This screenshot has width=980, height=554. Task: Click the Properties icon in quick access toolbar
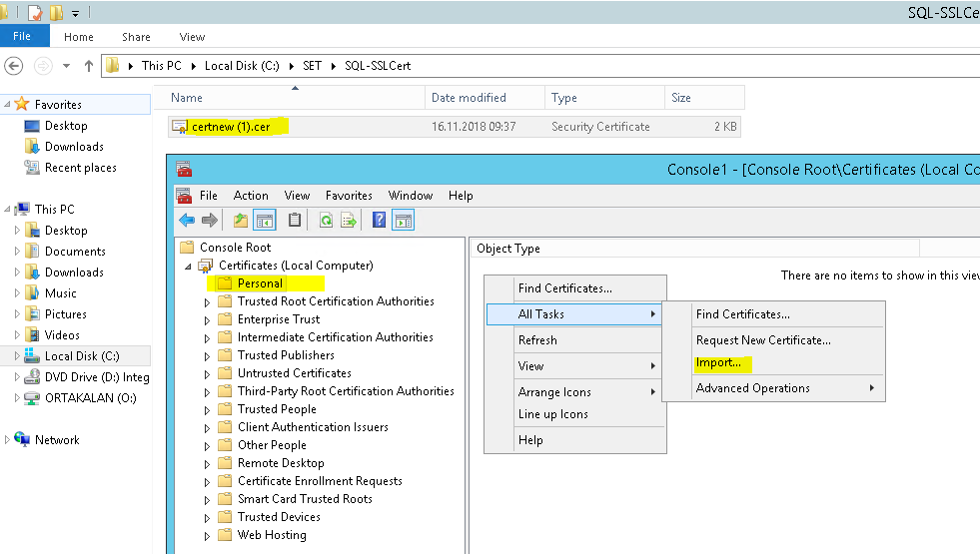pyautogui.click(x=36, y=13)
